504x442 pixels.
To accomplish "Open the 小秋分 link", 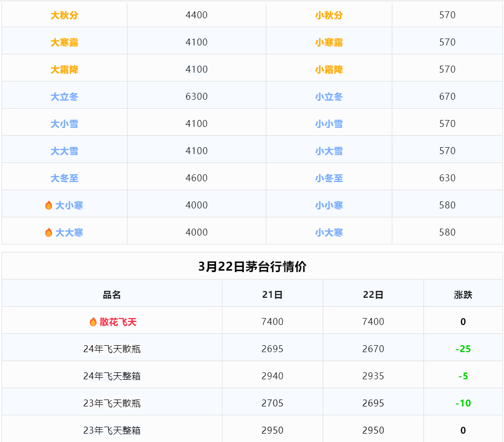I will click(x=329, y=15).
